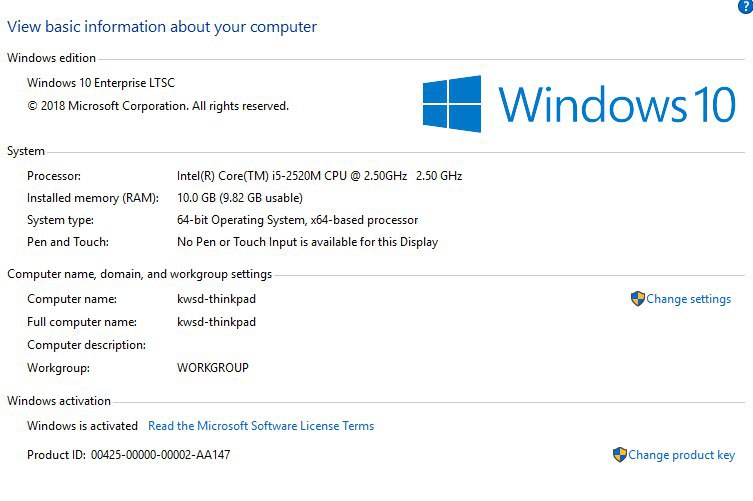Click the '64-bit Operating System' system type value
The height and width of the screenshot is (501, 753).
[297, 220]
